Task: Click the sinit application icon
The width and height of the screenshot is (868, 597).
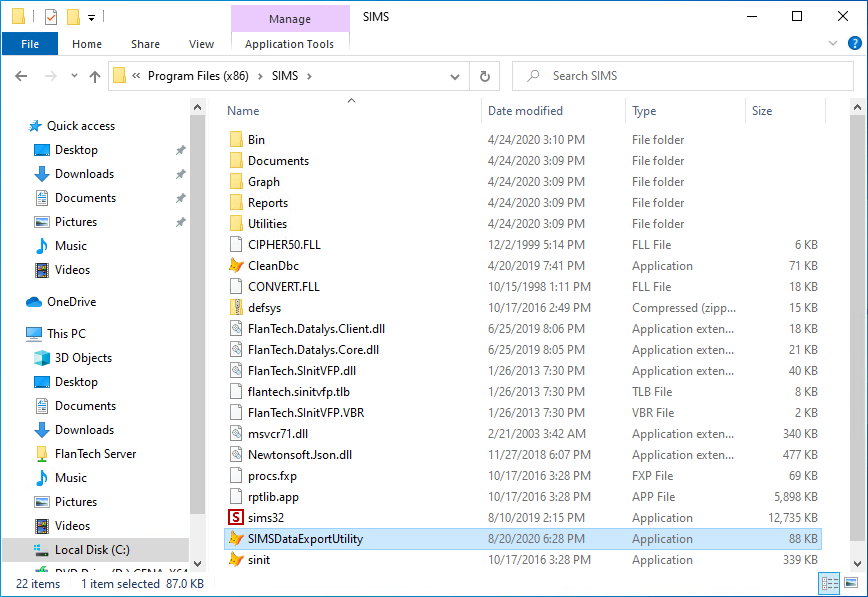Action: click(x=236, y=559)
